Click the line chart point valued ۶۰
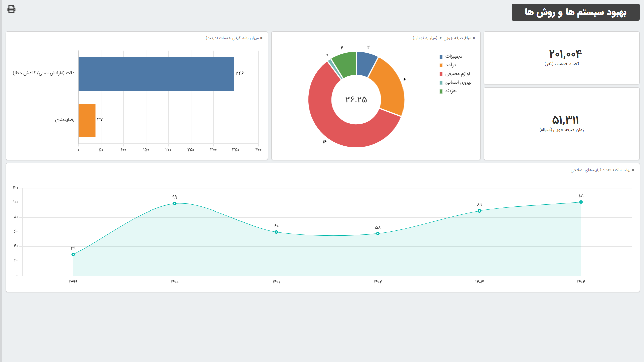Viewport: 644px width, 362px height. pos(276,232)
